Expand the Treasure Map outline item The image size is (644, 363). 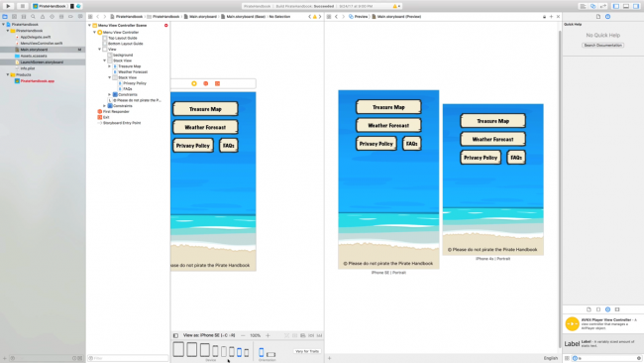tap(110, 66)
